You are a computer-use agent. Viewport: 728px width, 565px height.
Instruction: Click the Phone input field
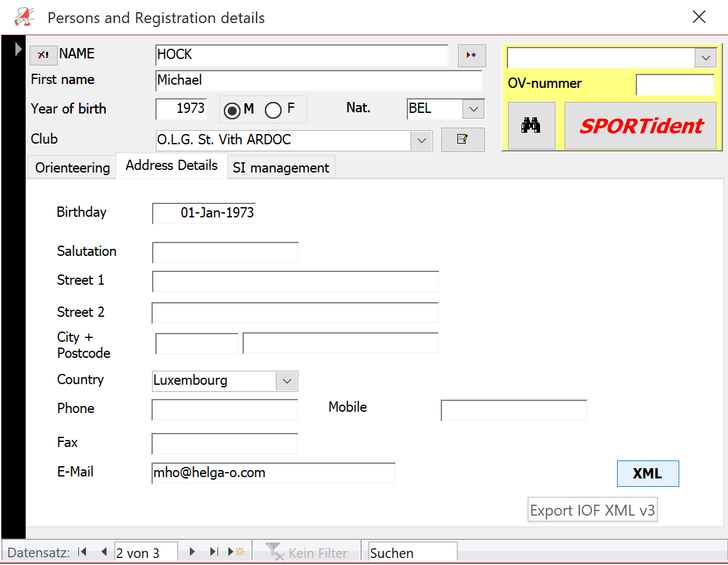[224, 410]
